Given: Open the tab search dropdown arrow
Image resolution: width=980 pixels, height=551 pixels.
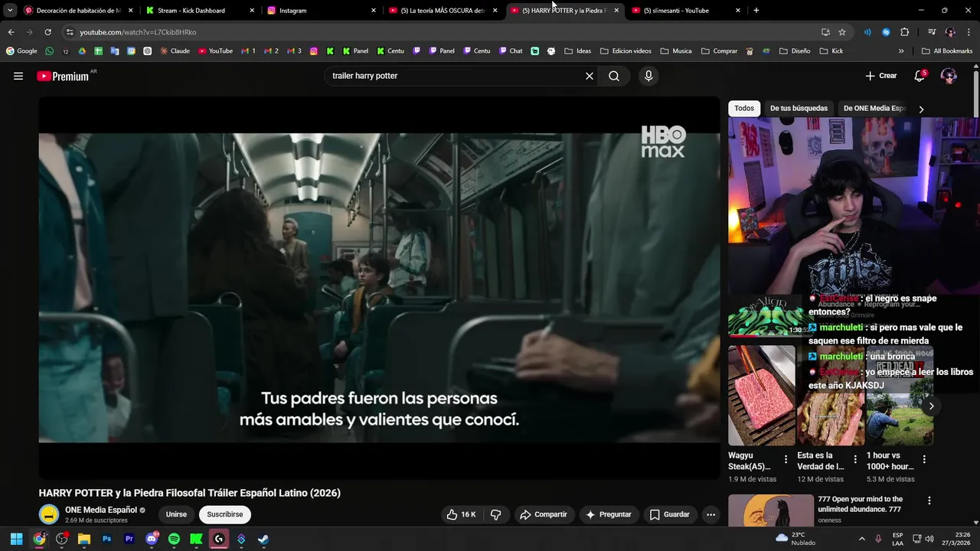Looking at the screenshot, I should [10, 11].
